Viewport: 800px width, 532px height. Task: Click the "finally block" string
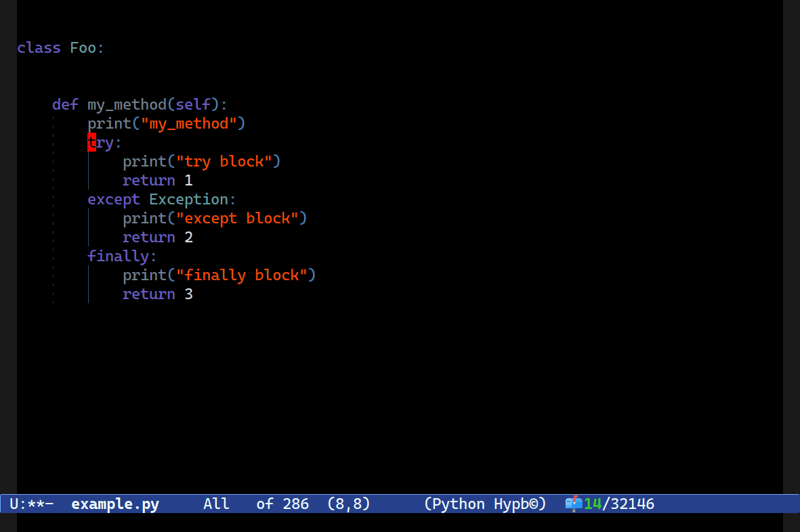[x=242, y=275]
